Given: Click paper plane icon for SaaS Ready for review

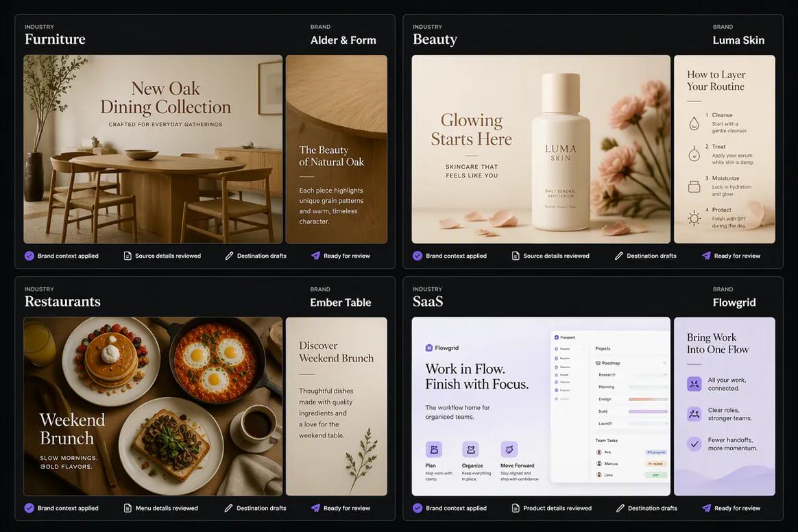Looking at the screenshot, I should click(x=706, y=507).
